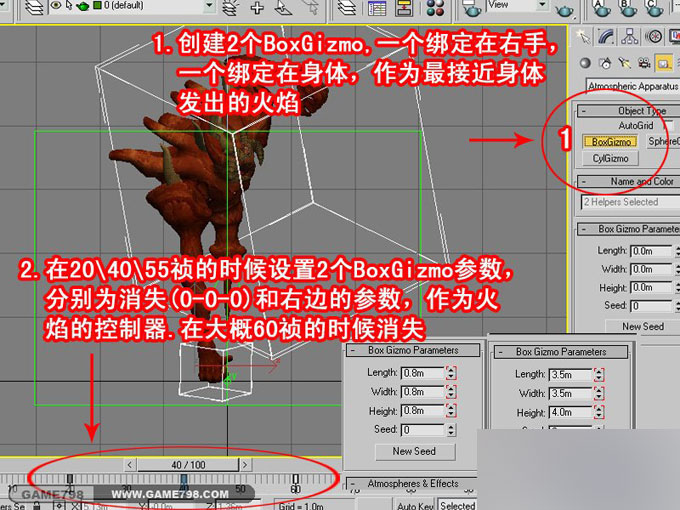Viewport: 680px width, 510px height.
Task: Click the teapot render icon in the layer dropdown
Action: [x=82, y=6]
